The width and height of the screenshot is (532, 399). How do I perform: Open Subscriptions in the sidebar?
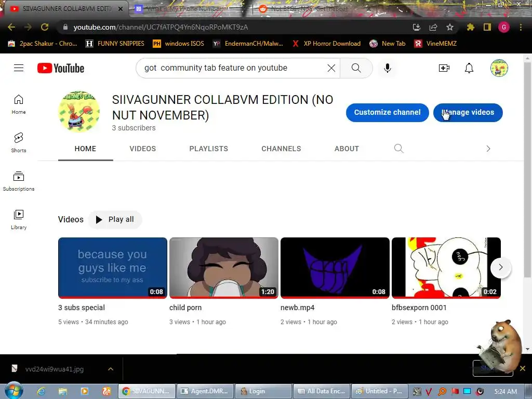19,181
